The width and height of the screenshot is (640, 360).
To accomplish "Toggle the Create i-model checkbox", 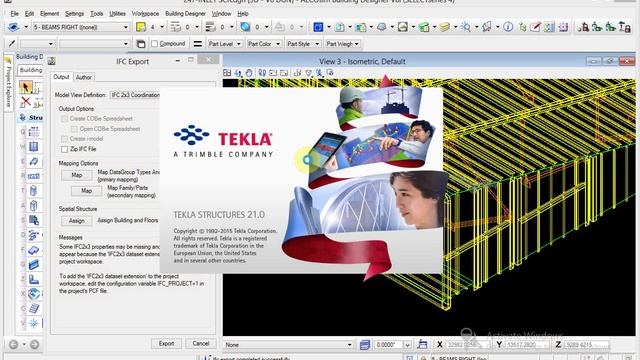I will [x=64, y=139].
